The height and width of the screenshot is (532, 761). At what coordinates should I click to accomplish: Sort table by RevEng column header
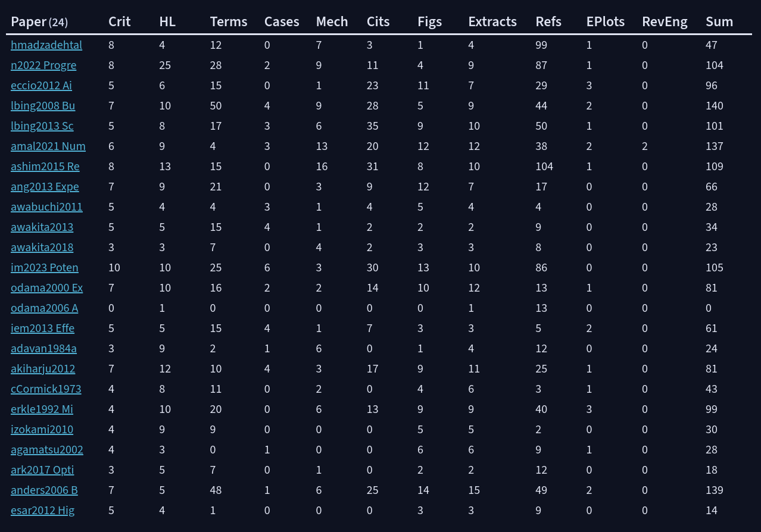(x=665, y=22)
